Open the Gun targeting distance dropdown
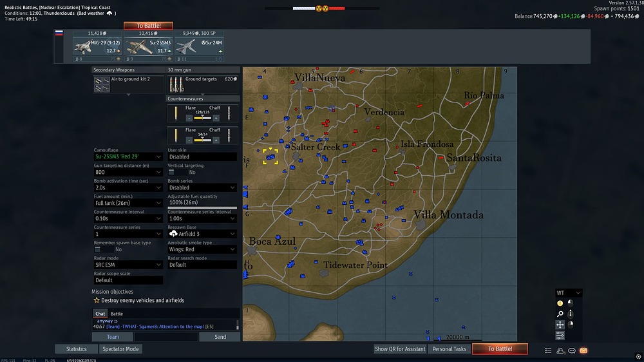644x362 pixels. (x=128, y=172)
